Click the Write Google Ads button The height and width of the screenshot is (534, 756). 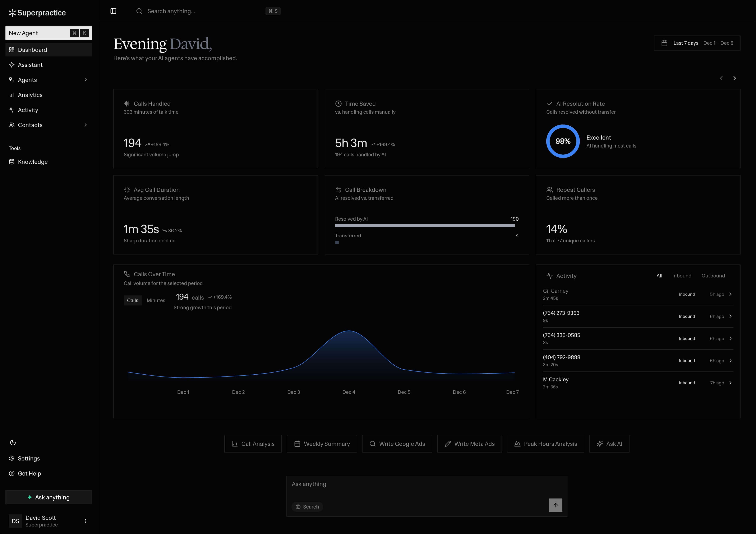397,444
